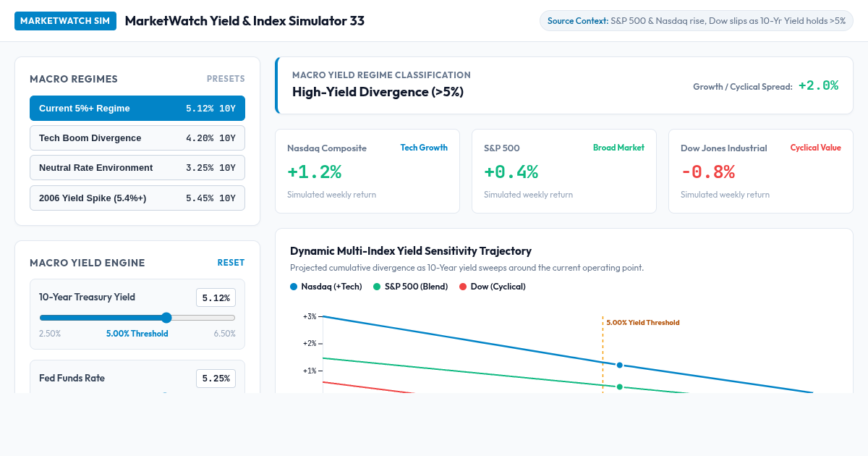Apply the Neutral Rate Environment preset
868x456 pixels.
coord(137,168)
